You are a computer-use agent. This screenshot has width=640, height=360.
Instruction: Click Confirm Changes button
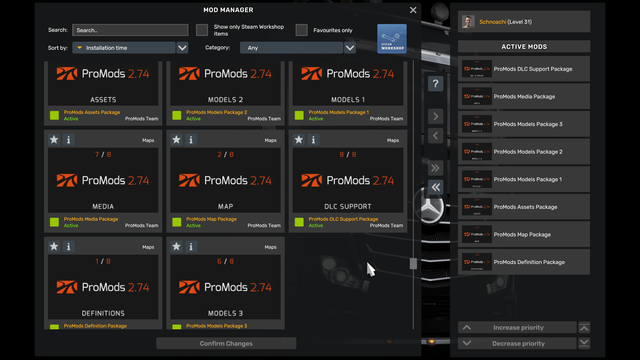click(x=226, y=343)
